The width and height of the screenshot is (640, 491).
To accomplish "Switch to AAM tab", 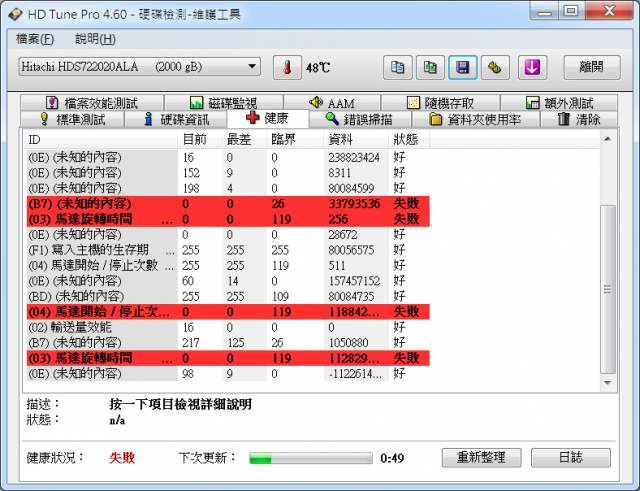I will pos(332,102).
